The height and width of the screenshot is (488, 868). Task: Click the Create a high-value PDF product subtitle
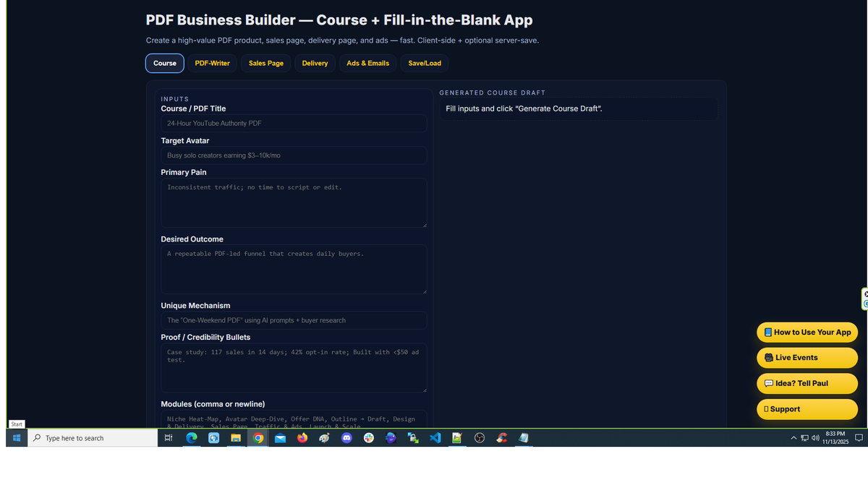tap(342, 40)
